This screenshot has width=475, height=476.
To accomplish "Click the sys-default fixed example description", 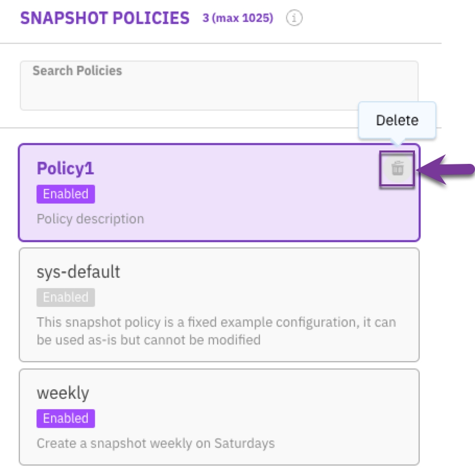I will (216, 331).
